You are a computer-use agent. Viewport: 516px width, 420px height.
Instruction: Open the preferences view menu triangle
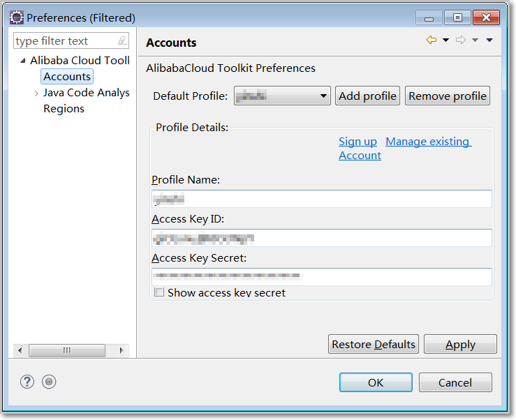click(489, 40)
